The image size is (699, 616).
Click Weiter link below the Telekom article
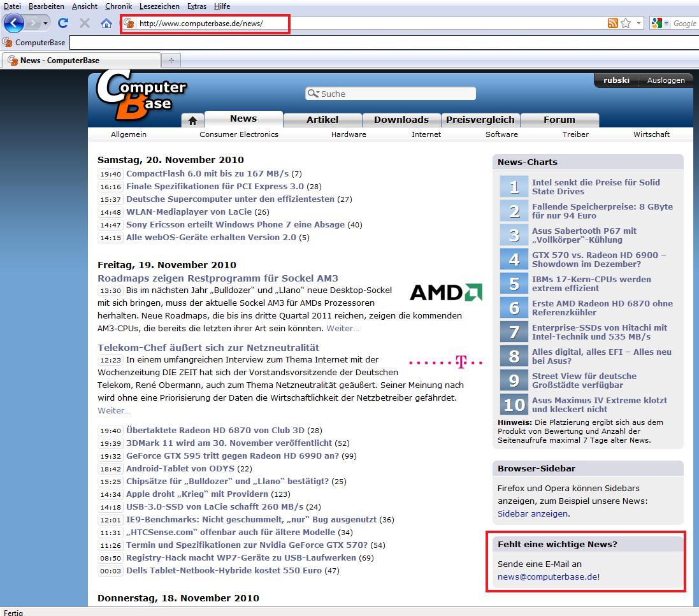click(113, 410)
